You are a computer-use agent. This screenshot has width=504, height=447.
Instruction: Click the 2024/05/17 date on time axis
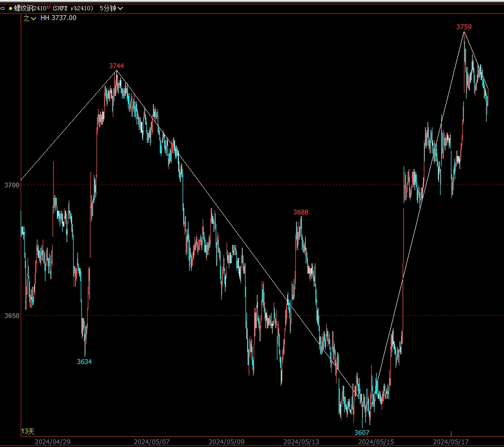450,442
